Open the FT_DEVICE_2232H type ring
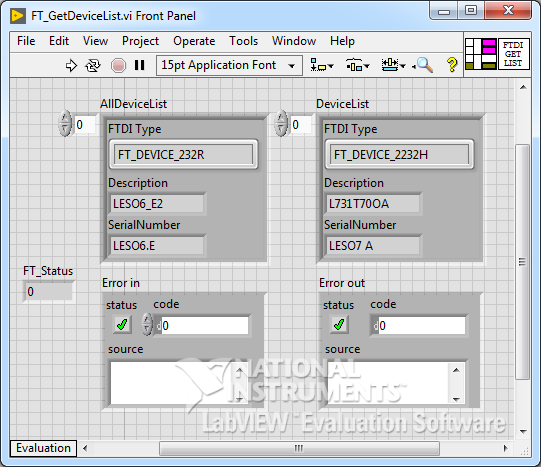The width and height of the screenshot is (541, 467). 399,155
